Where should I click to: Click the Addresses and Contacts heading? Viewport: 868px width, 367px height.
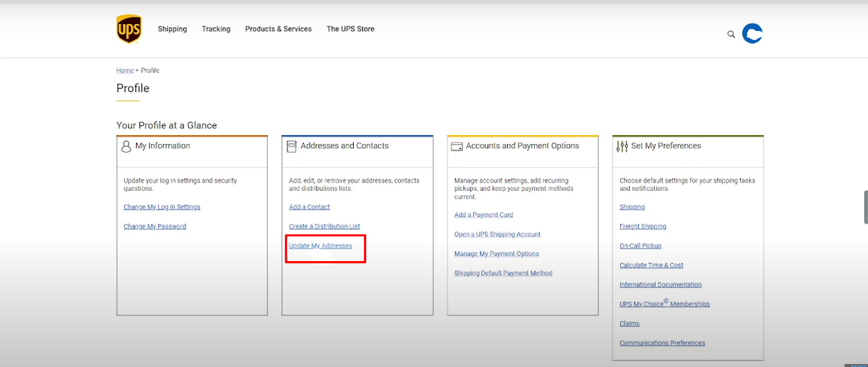pyautogui.click(x=344, y=146)
